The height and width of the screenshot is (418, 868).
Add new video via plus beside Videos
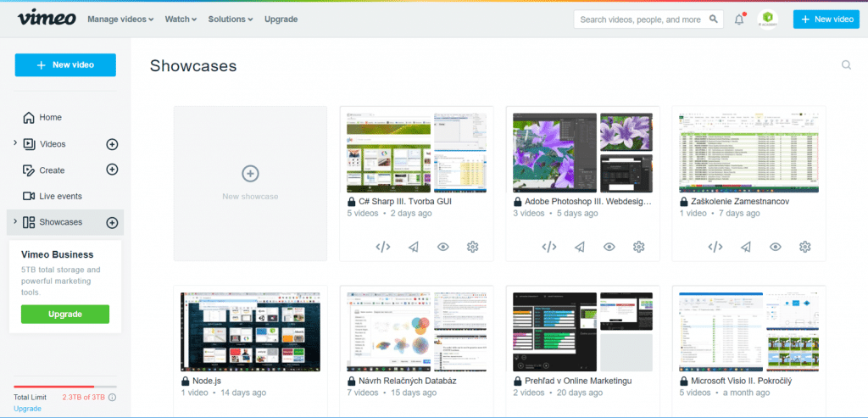click(x=112, y=144)
